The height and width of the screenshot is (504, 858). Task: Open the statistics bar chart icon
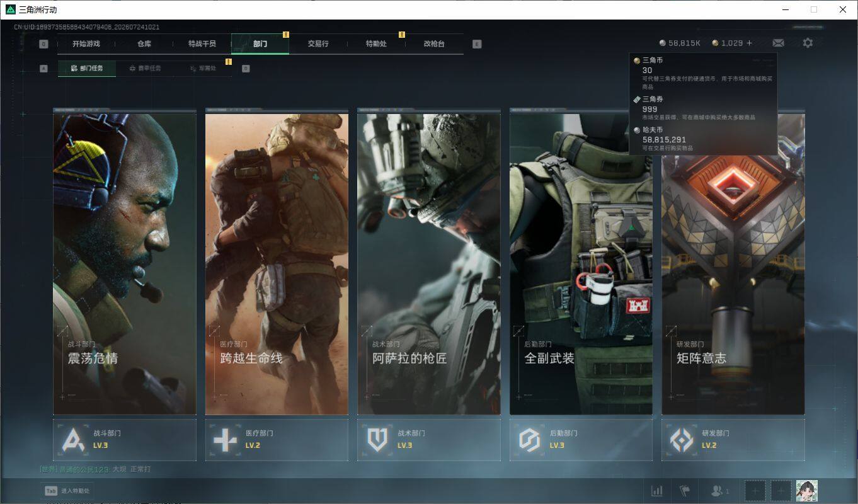click(x=656, y=491)
